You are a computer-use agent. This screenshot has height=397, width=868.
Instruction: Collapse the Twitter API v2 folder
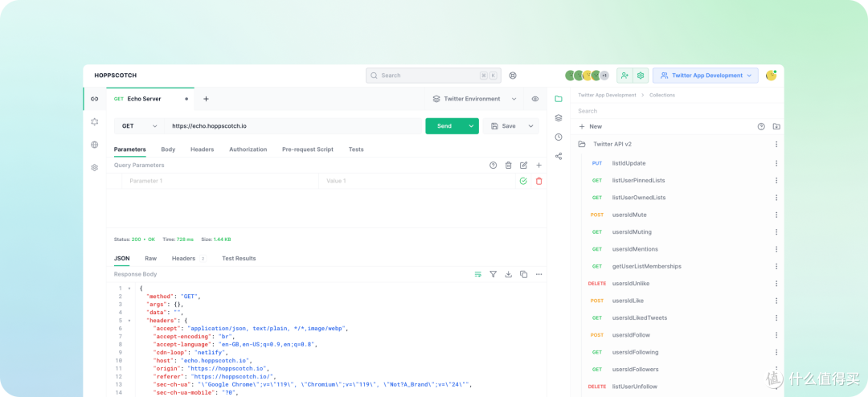coord(581,144)
